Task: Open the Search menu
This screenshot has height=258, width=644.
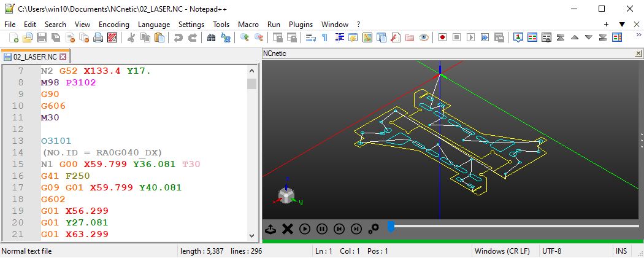Action: (55, 25)
